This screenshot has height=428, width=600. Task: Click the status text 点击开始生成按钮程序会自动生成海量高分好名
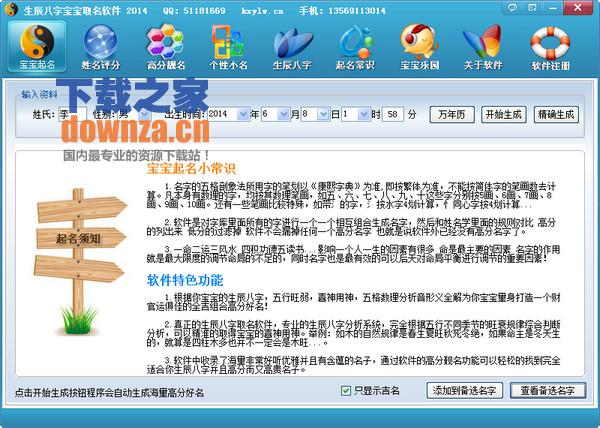click(x=109, y=392)
